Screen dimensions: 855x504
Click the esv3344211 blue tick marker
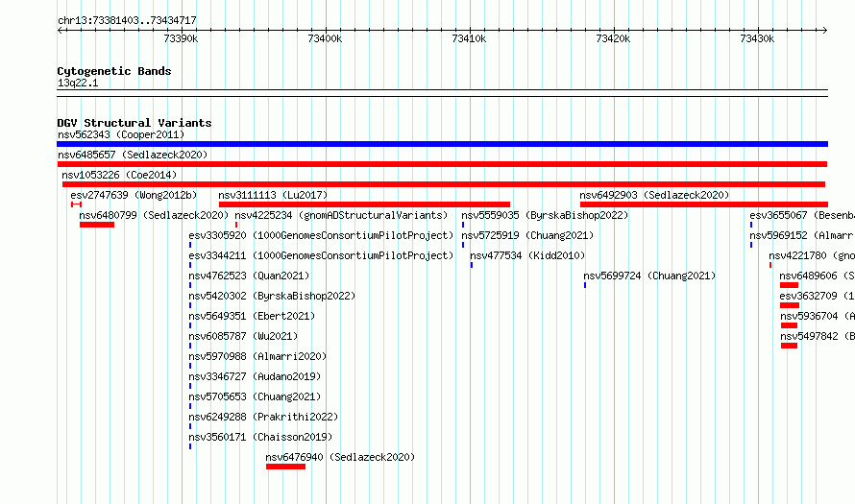[x=190, y=265]
